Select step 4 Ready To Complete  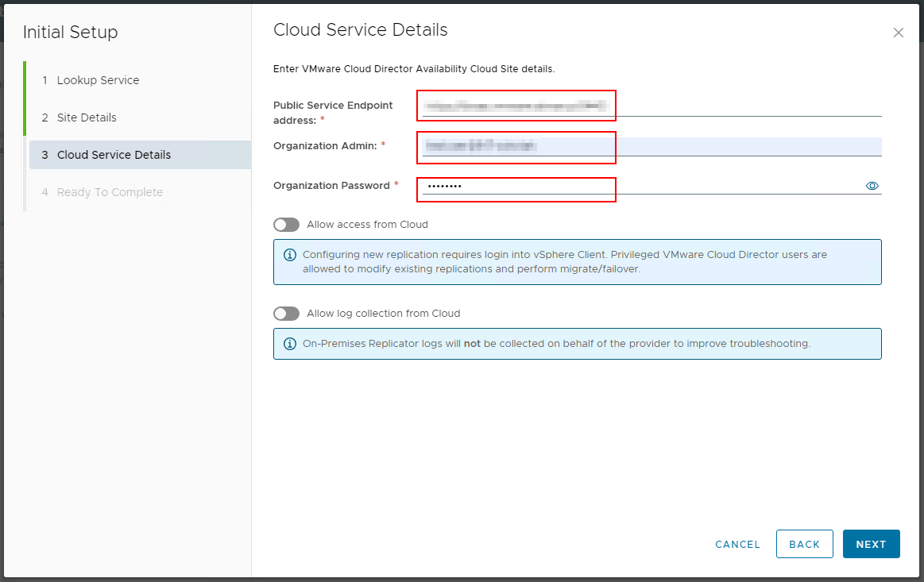(110, 192)
